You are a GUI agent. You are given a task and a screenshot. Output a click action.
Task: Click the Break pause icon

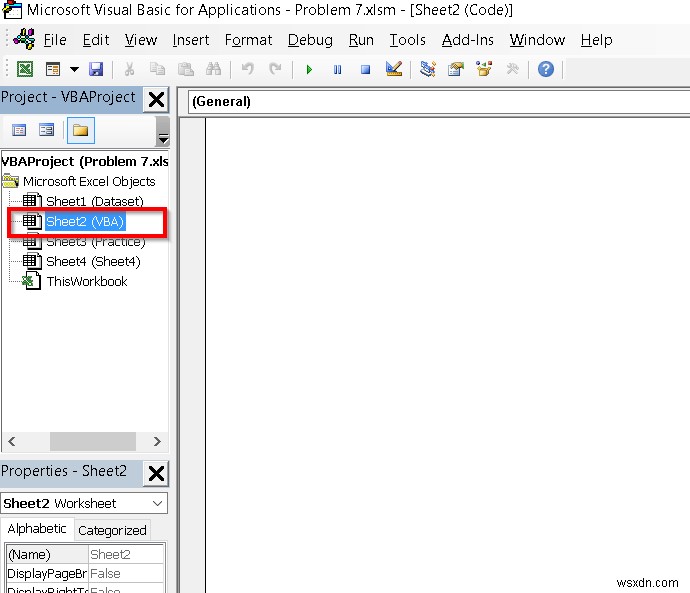point(338,70)
